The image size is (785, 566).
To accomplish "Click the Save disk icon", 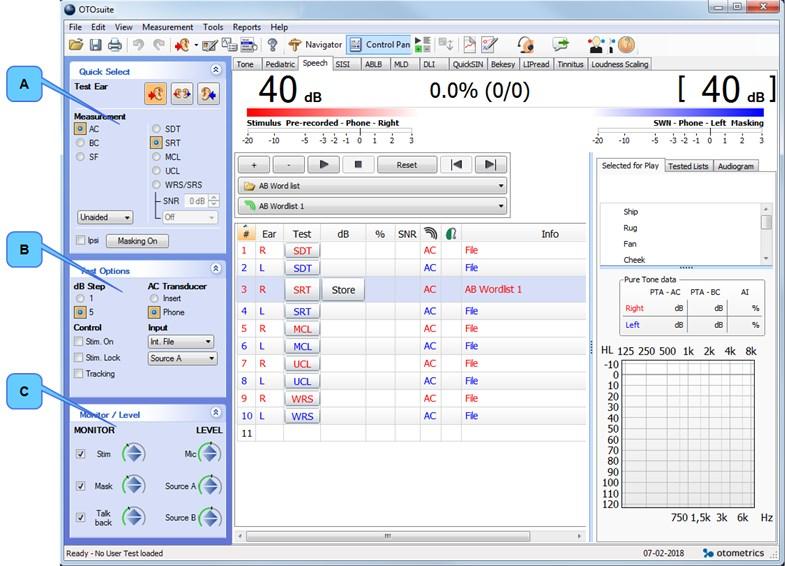I will coord(95,45).
